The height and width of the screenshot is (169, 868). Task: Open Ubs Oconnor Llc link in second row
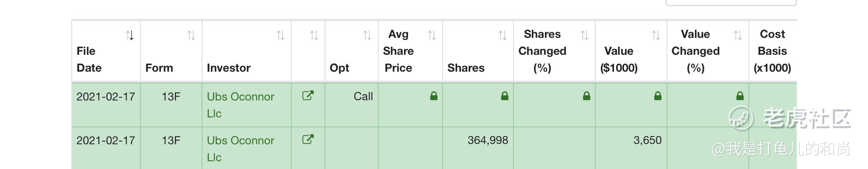point(241,149)
